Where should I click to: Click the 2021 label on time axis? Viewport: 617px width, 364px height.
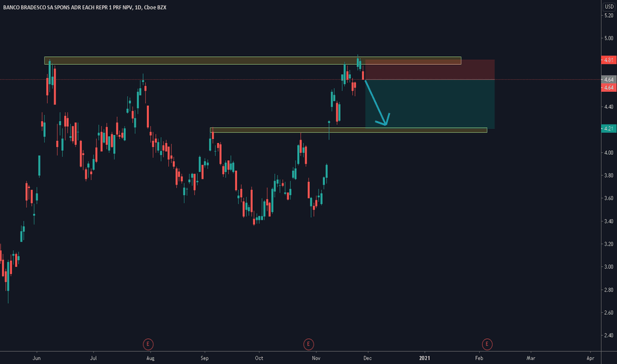pyautogui.click(x=424, y=358)
